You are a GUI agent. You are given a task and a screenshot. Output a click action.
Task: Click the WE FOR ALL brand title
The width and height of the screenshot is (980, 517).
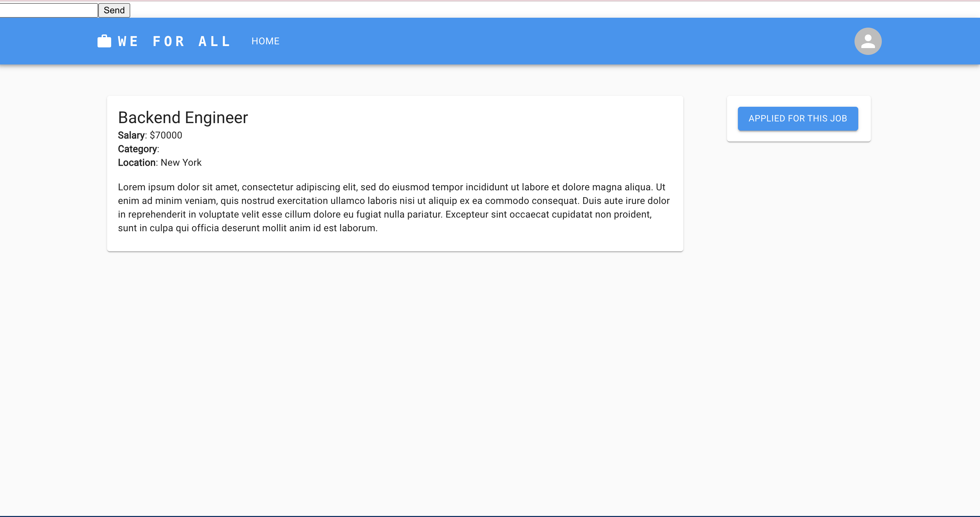[174, 41]
